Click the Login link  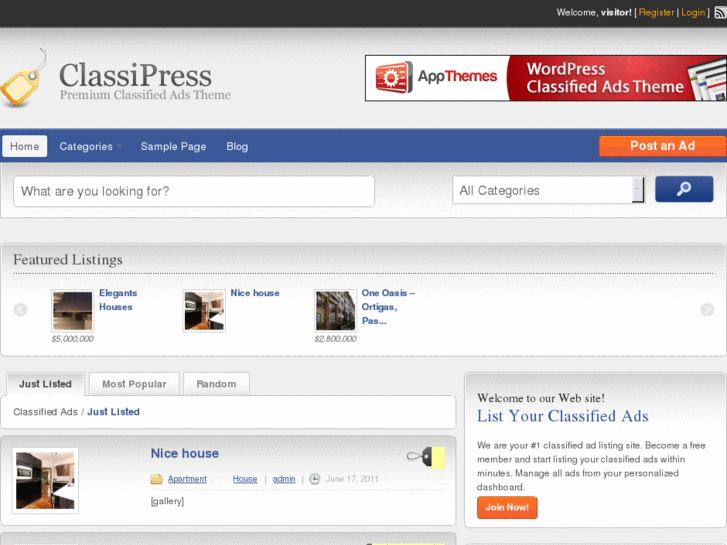pyautogui.click(x=693, y=13)
